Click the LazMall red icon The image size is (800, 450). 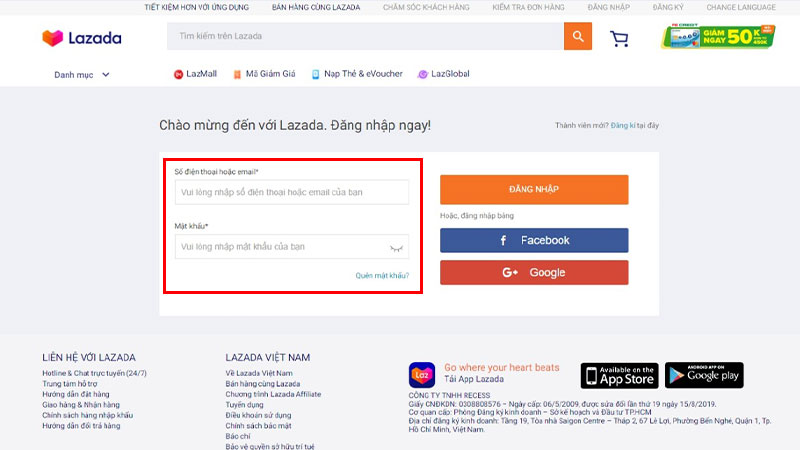click(178, 74)
